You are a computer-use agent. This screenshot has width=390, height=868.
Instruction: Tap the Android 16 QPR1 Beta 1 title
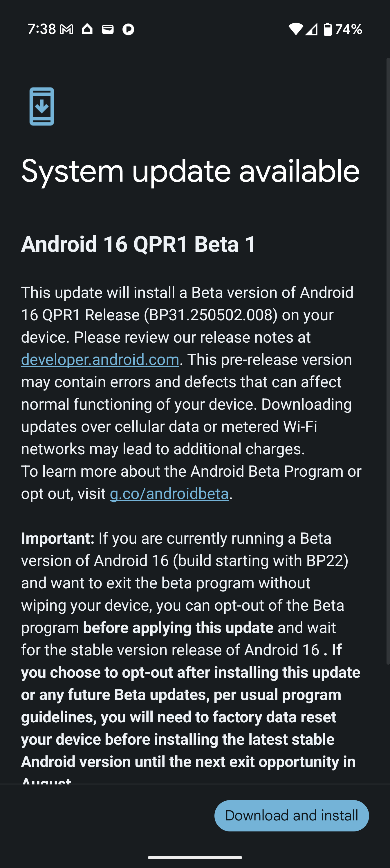[x=138, y=244]
